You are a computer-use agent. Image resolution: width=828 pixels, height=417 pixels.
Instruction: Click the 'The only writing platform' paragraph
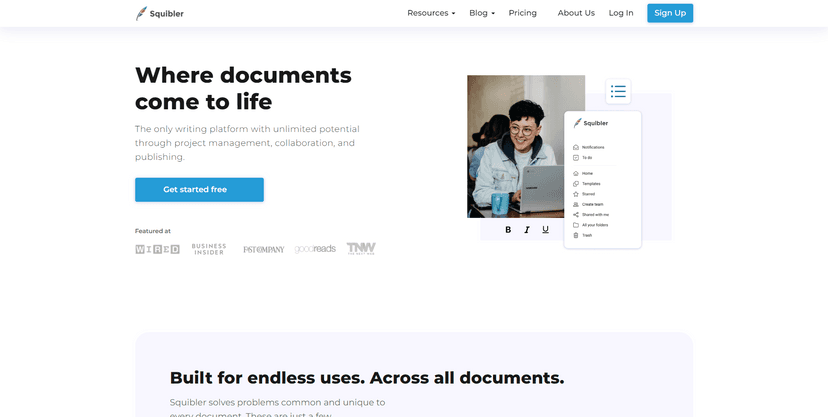point(247,143)
